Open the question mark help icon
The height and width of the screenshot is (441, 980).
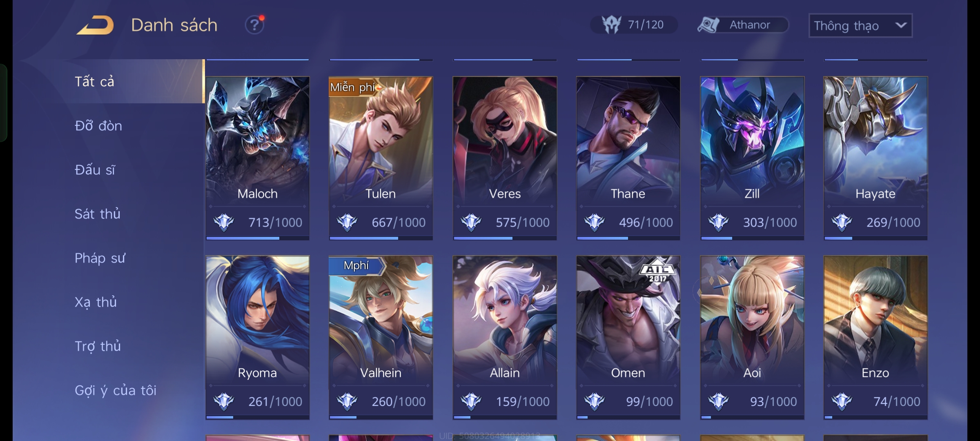click(x=254, y=25)
